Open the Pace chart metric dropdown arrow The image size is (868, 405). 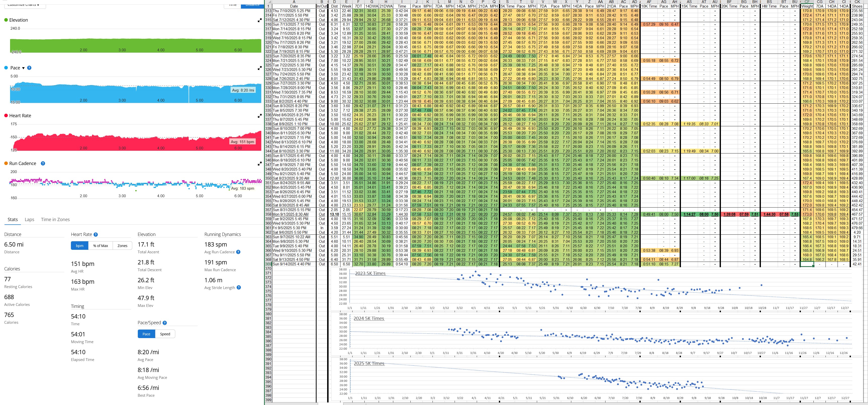(x=23, y=68)
